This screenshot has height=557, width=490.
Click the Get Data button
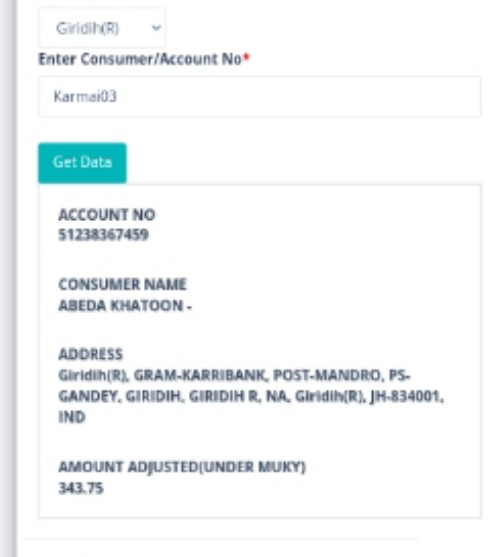(x=82, y=163)
